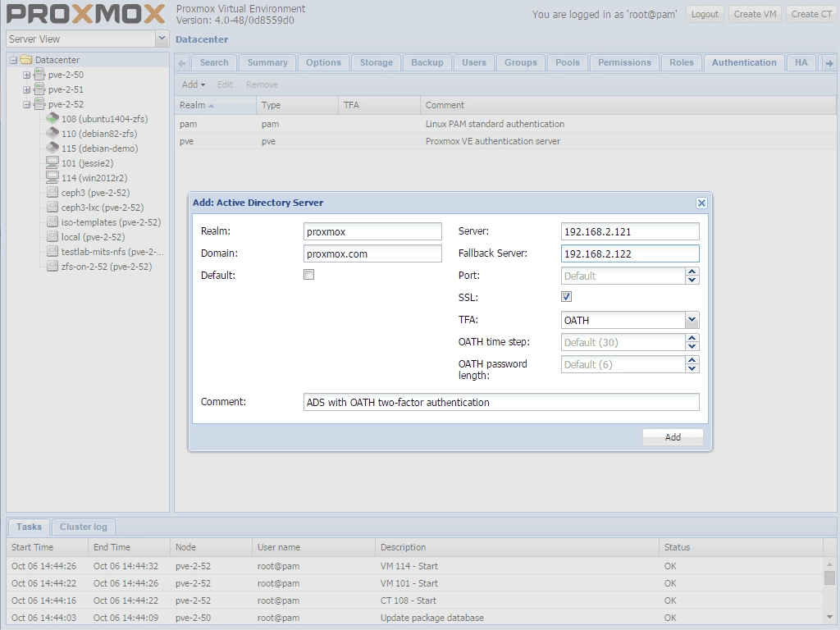Switch to the Cluster log tab
This screenshot has width=840, height=630.
click(x=84, y=527)
